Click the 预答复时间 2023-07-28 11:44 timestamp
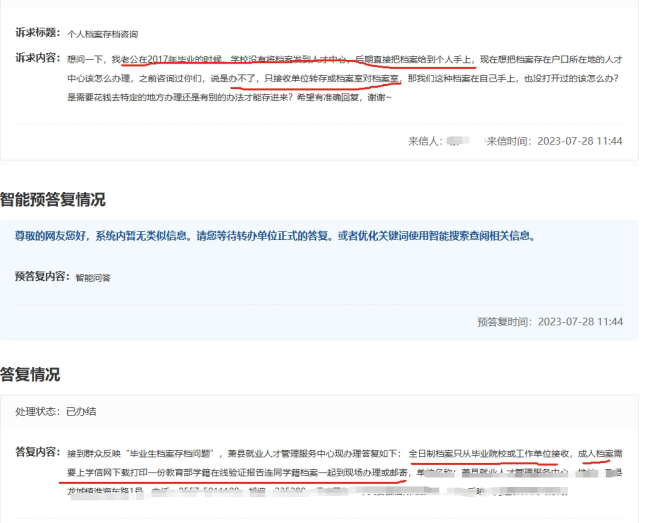The height and width of the screenshot is (523, 650). click(550, 322)
